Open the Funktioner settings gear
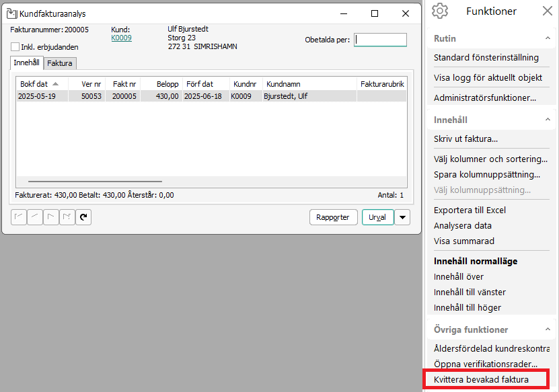 [x=439, y=11]
